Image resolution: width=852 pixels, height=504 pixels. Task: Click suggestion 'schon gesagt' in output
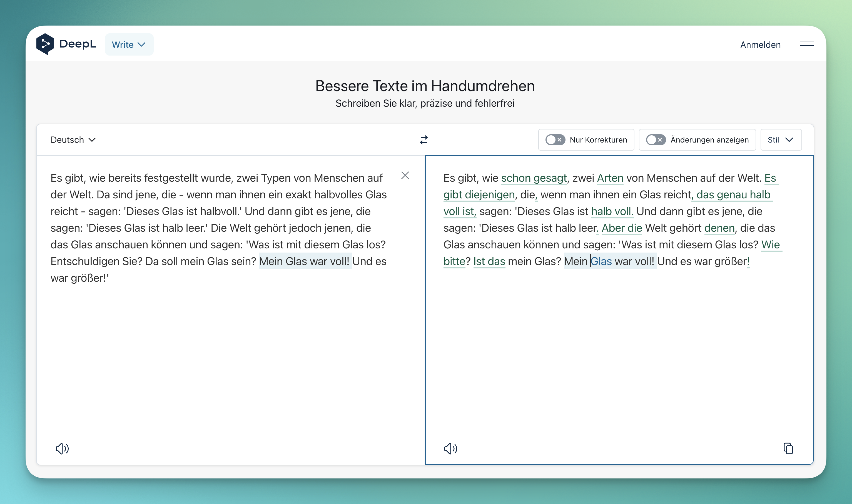click(534, 178)
